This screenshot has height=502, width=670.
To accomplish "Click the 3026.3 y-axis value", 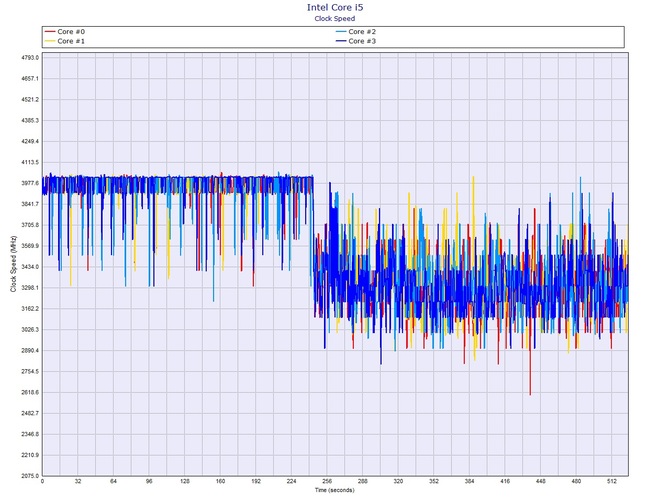I will [x=30, y=330].
